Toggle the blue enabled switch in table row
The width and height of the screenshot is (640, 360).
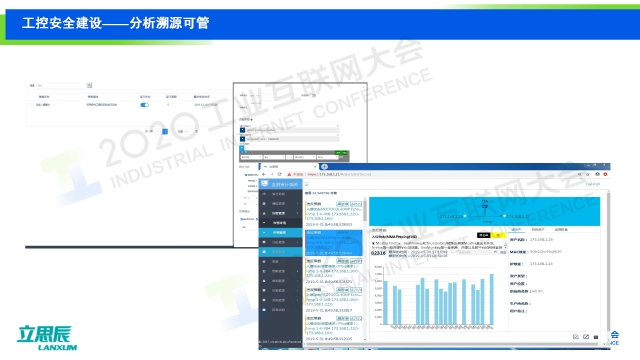[x=144, y=105]
